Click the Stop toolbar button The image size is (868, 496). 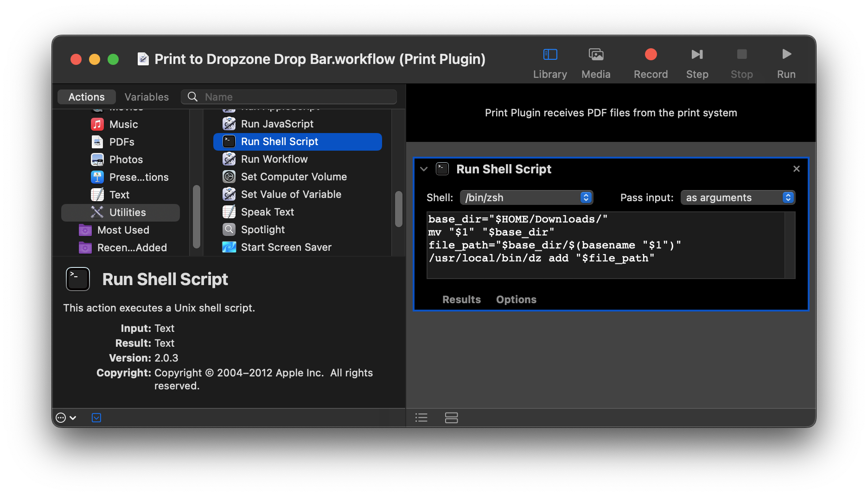point(741,64)
